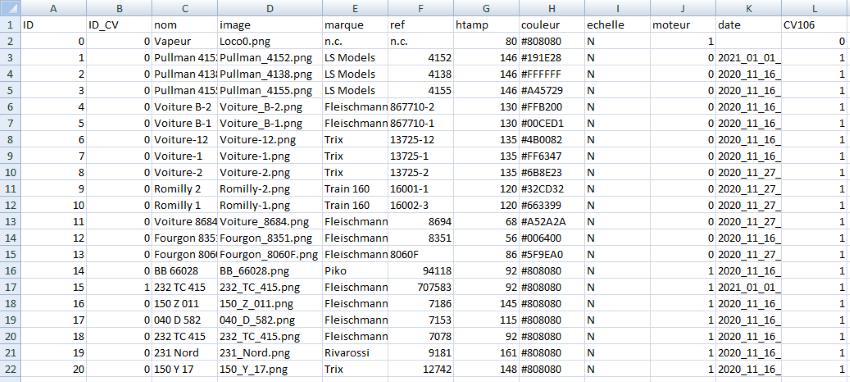Click the 'echelle' header cell
This screenshot has width=850, height=382.
[x=617, y=25]
